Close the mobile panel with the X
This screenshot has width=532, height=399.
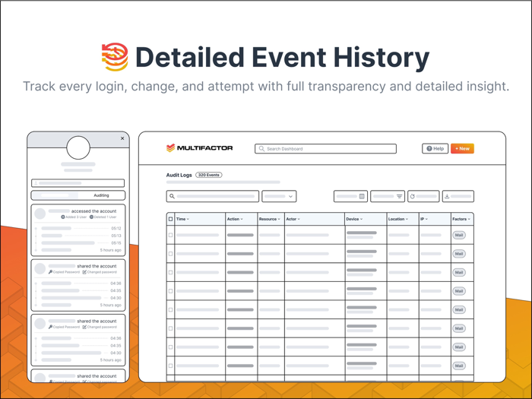[x=122, y=138]
